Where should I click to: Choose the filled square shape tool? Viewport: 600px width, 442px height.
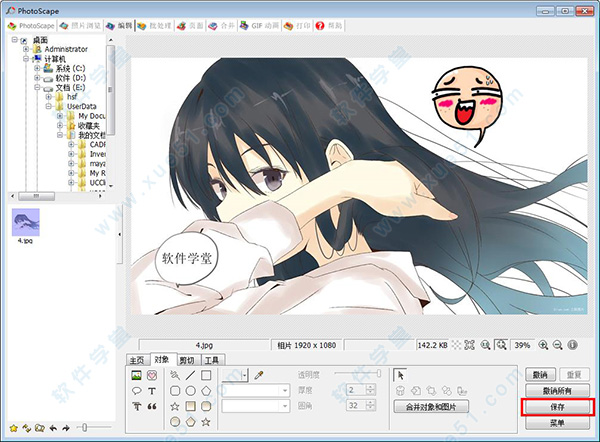coord(190,406)
